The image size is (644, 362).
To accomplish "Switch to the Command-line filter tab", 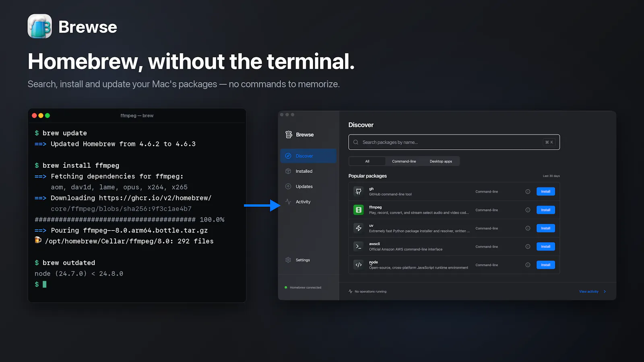I will click(404, 161).
